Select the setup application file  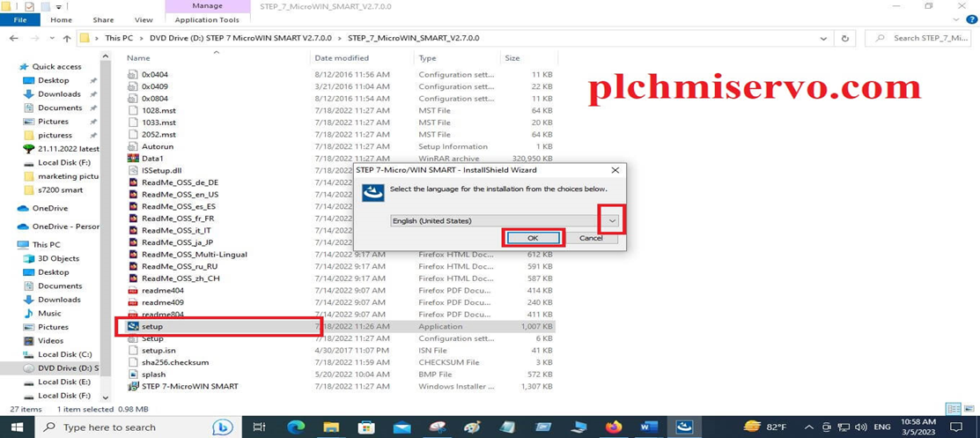tap(152, 327)
